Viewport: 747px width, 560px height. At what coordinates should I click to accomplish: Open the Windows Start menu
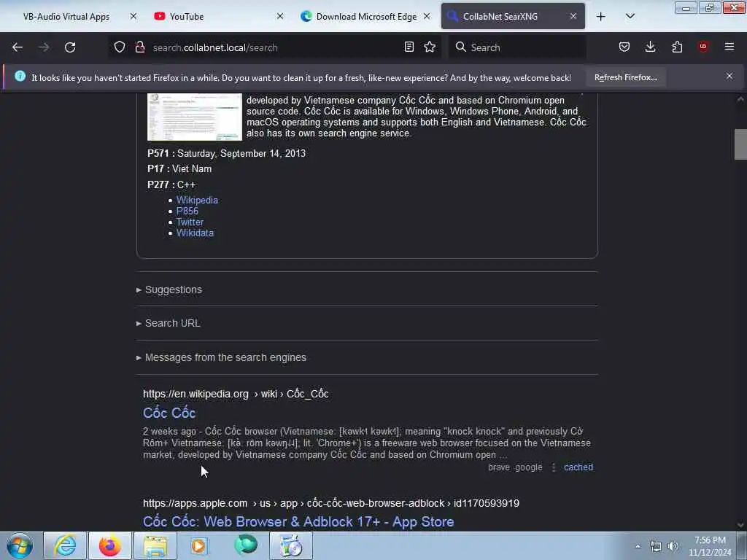point(20,545)
